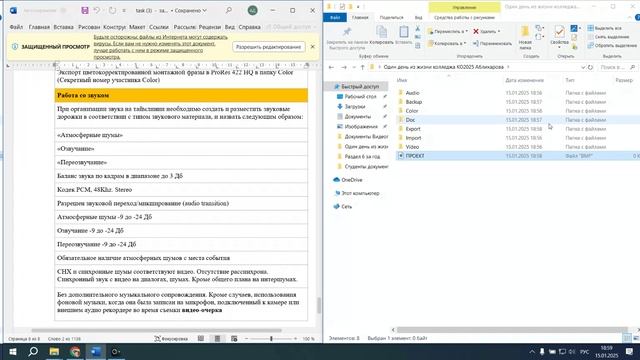Open the Word account avatar

(253, 11)
